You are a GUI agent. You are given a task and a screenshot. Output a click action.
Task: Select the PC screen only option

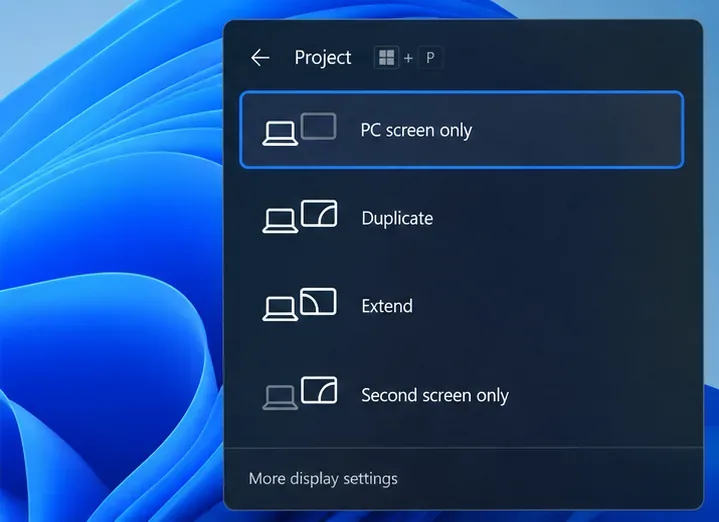tap(462, 130)
